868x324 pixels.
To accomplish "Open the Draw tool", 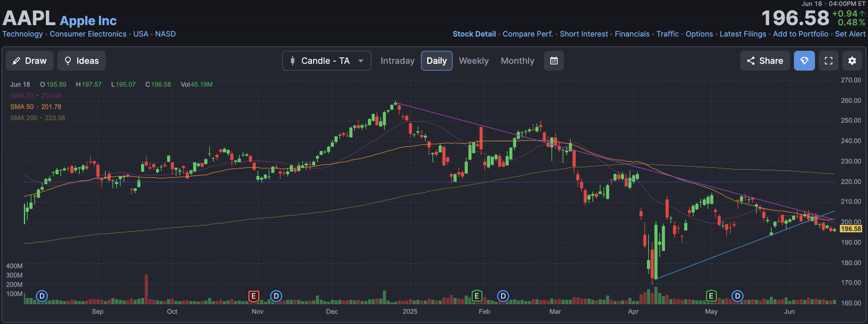I will pos(30,61).
